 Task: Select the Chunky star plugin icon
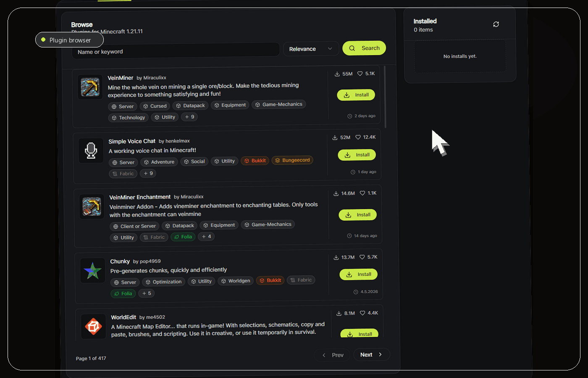(93, 270)
